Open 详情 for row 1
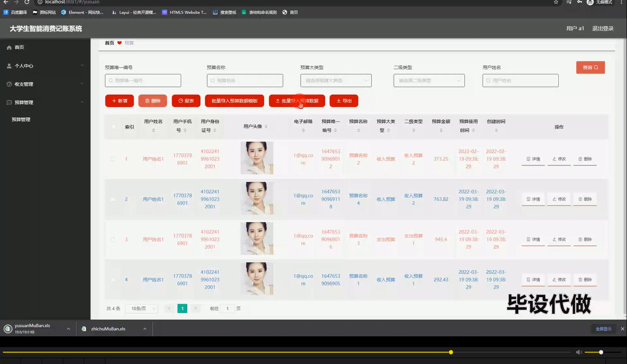The height and width of the screenshot is (364, 627). (533, 159)
